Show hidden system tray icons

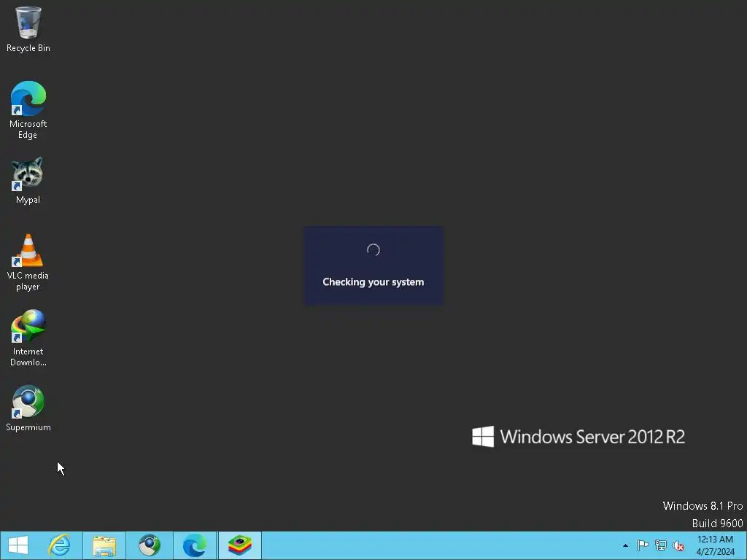point(625,545)
